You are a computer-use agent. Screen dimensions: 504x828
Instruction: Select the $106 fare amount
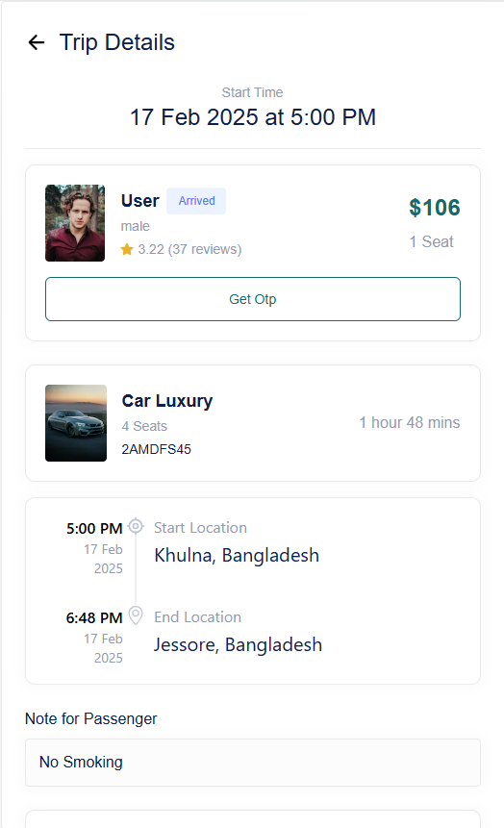point(434,208)
